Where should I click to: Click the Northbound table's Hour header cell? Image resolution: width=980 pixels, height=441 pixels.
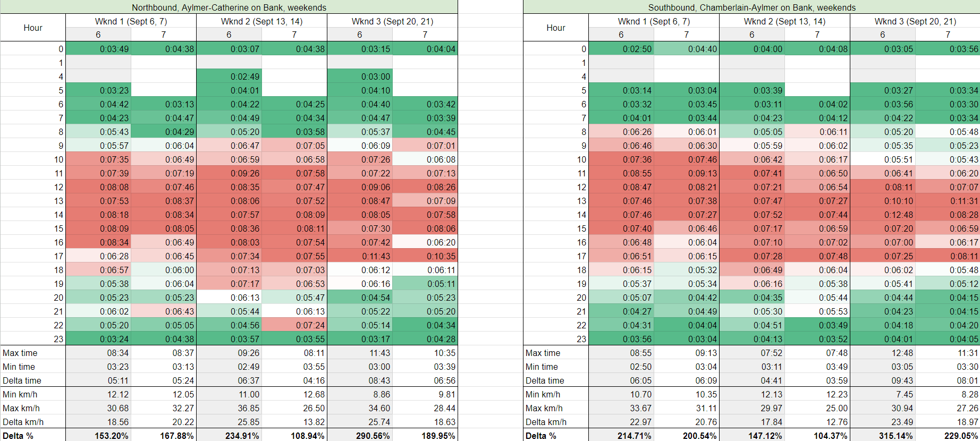click(x=33, y=28)
